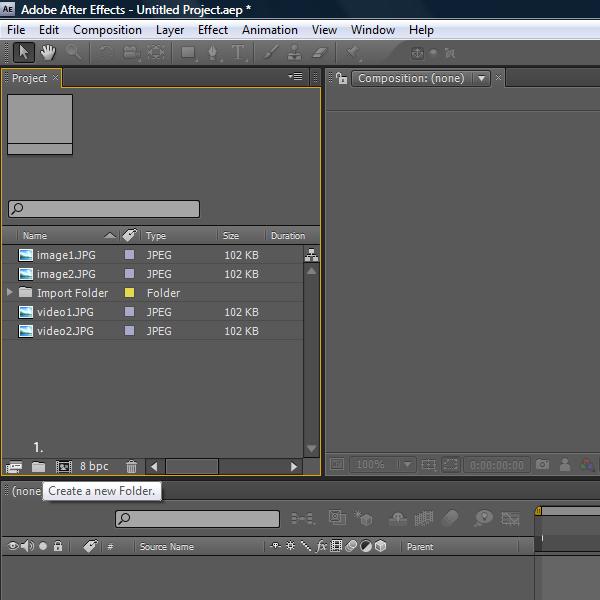Click the 8 bpc color depth button

point(94,466)
